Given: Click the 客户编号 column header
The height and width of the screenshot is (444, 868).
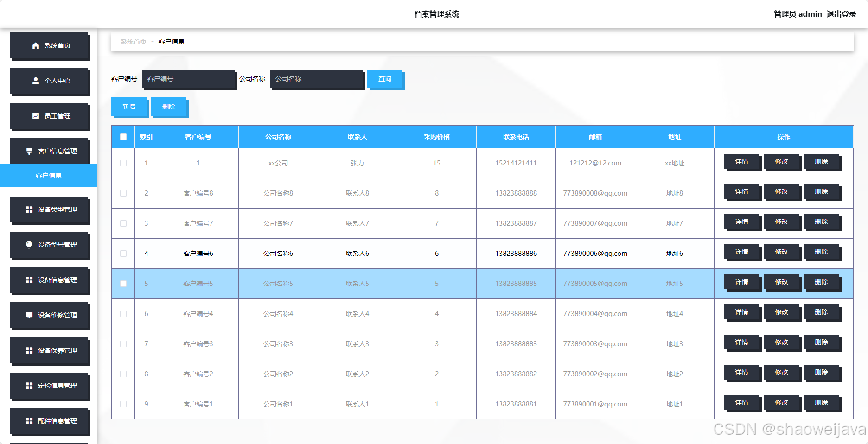Looking at the screenshot, I should (198, 137).
